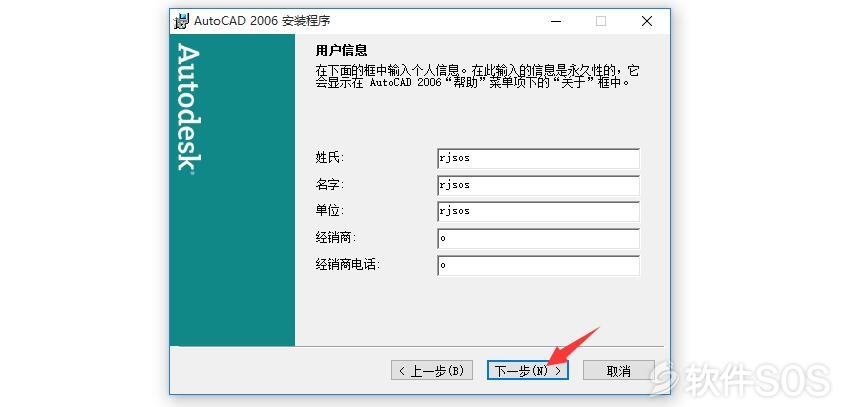Click the 名字: label
Image resolution: width=844 pixels, height=407 pixels.
click(329, 185)
